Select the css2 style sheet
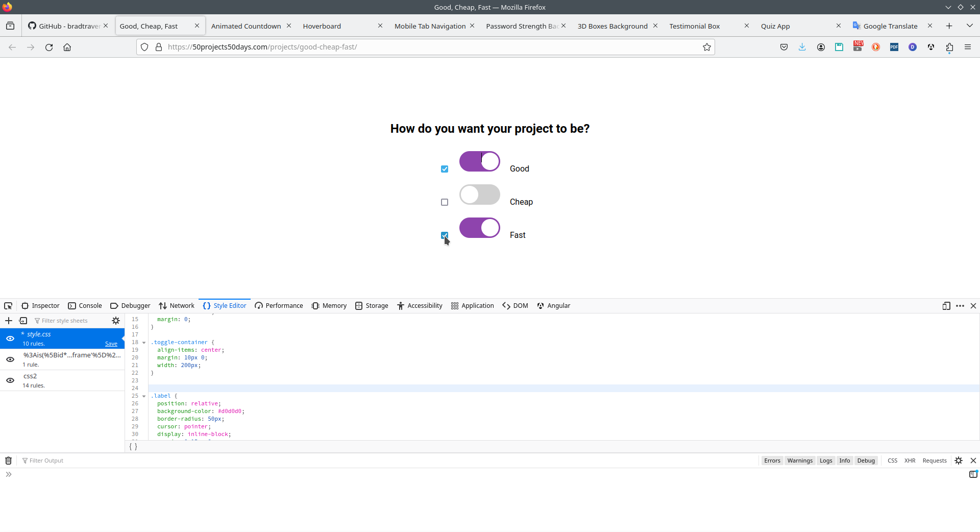The height and width of the screenshot is (532, 980). [62, 380]
